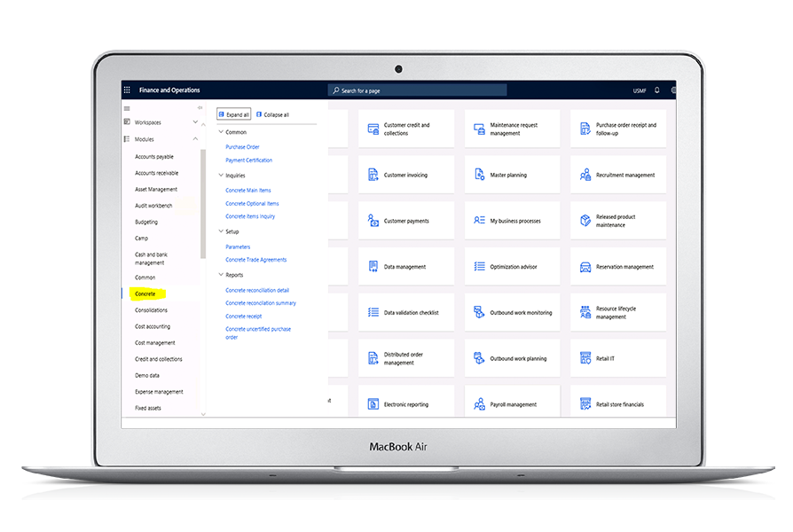Expand the Workspaces section chevron
The height and width of the screenshot is (532, 793).
tap(195, 122)
